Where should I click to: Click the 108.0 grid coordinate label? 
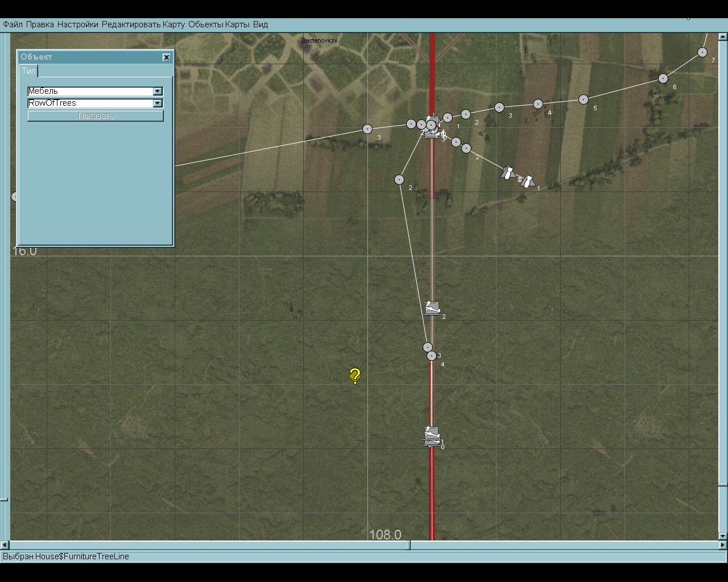[385, 535]
